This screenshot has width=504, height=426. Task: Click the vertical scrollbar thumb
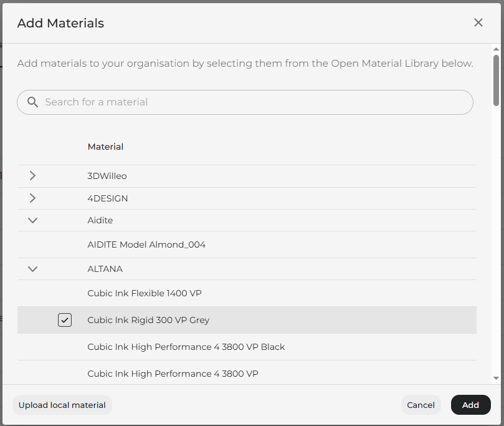point(496,80)
